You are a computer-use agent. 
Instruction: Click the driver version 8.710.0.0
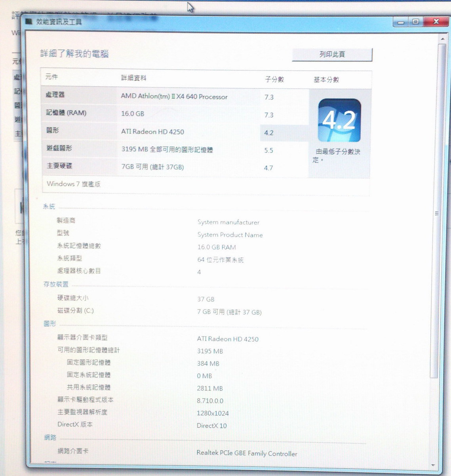pyautogui.click(x=210, y=401)
